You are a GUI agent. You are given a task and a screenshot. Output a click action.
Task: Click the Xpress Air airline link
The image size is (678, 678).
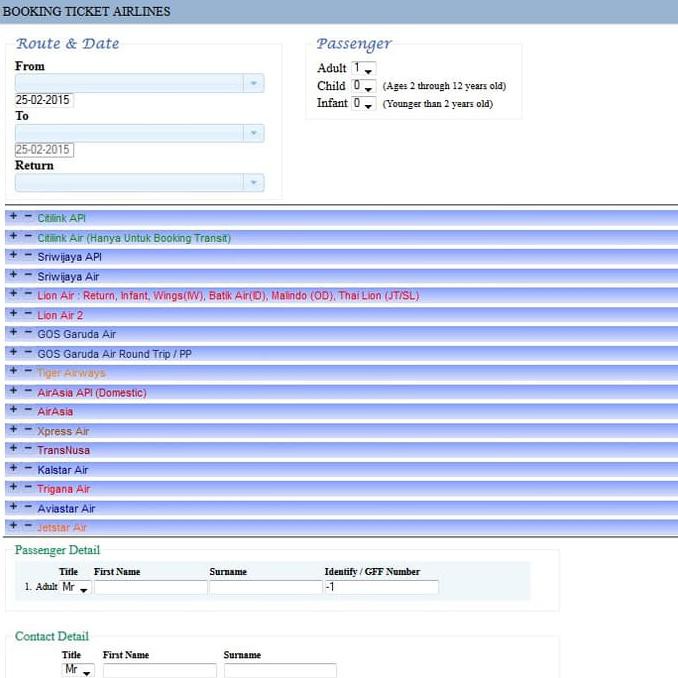tap(63, 431)
